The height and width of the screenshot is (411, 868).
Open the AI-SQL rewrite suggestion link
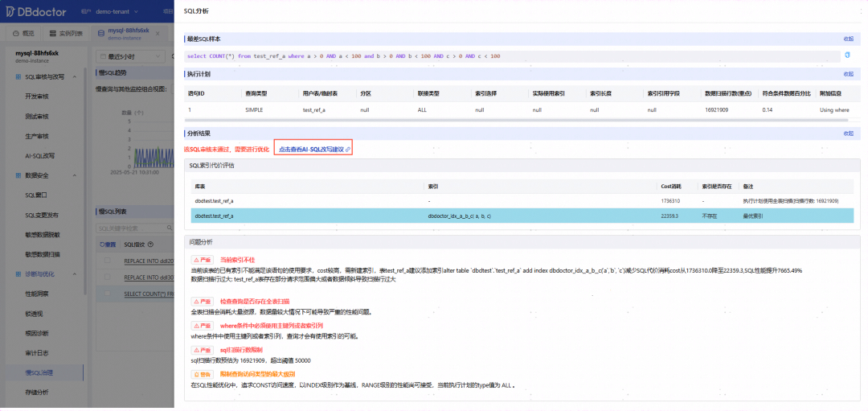[314, 150]
